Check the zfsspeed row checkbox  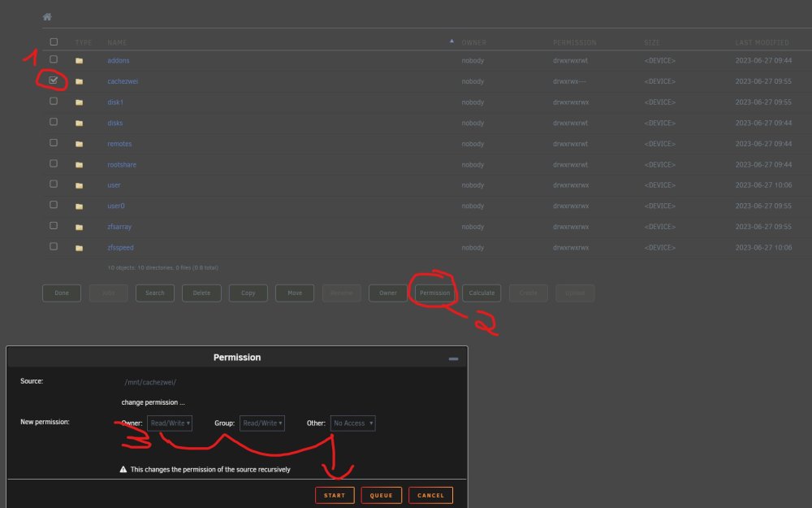click(x=54, y=246)
